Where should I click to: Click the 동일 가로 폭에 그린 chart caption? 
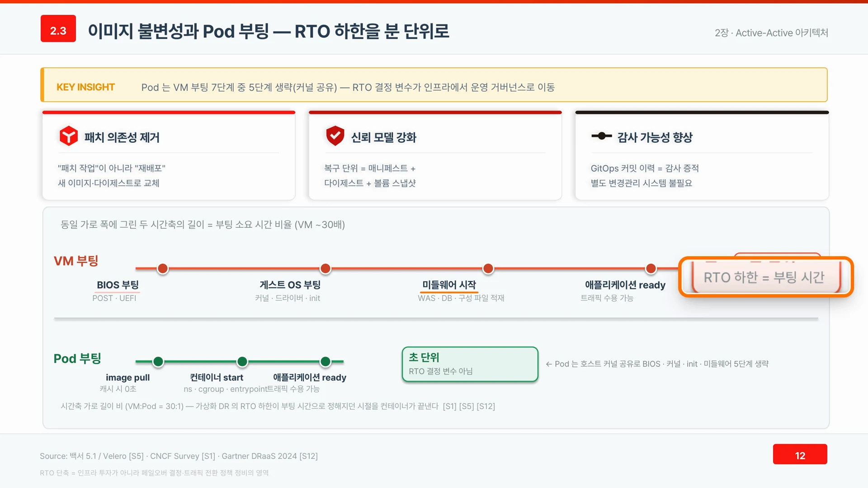point(203,225)
